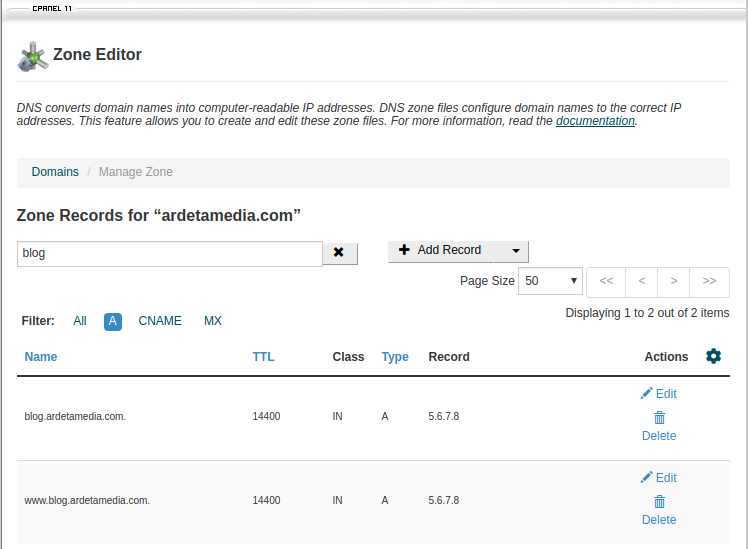
Task: Go to previous page button
Action: [642, 281]
